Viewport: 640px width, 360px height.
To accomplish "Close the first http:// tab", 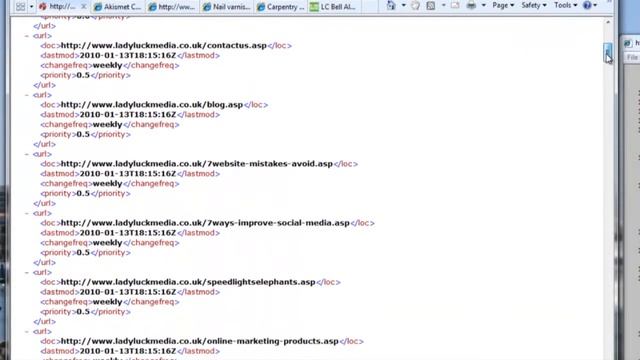I will pyautogui.click(x=84, y=7).
